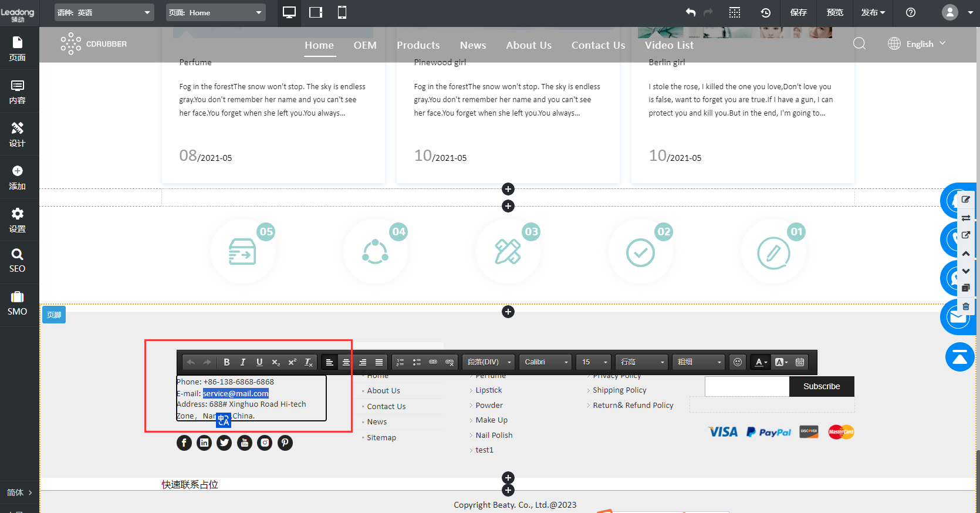Screen dimensions: 980x513
Task: Click the 保存 save button
Action: point(798,12)
